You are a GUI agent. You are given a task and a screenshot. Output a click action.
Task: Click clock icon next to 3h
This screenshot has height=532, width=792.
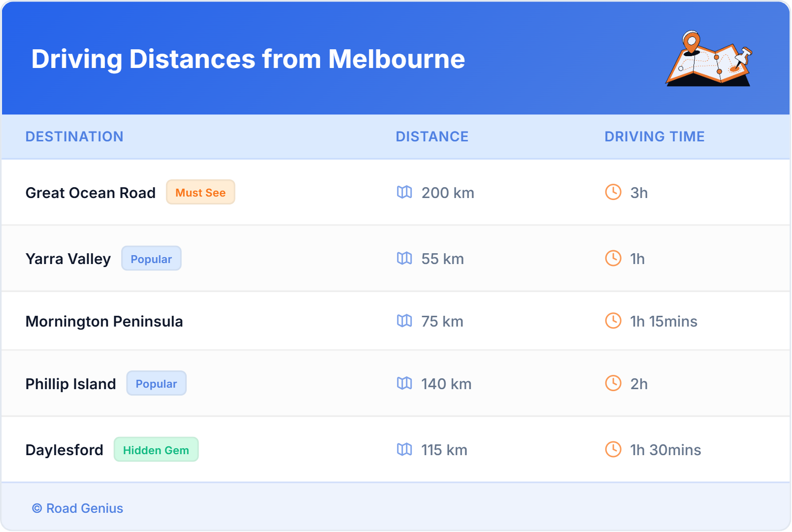point(613,192)
